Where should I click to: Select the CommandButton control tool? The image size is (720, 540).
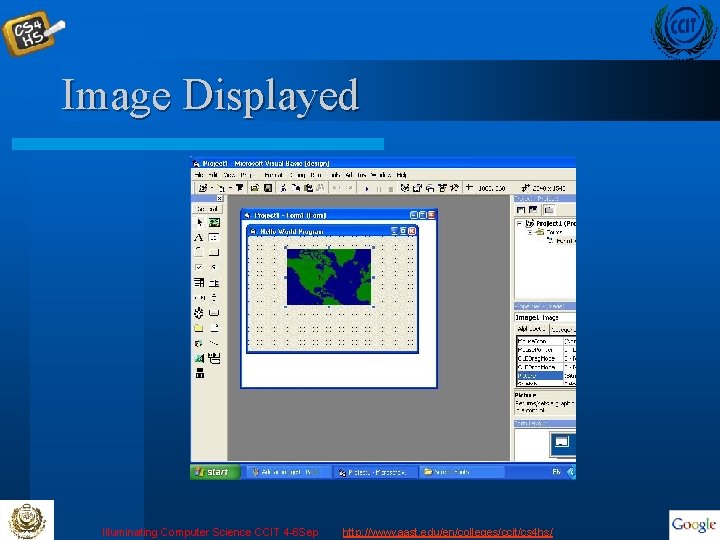[x=214, y=252]
